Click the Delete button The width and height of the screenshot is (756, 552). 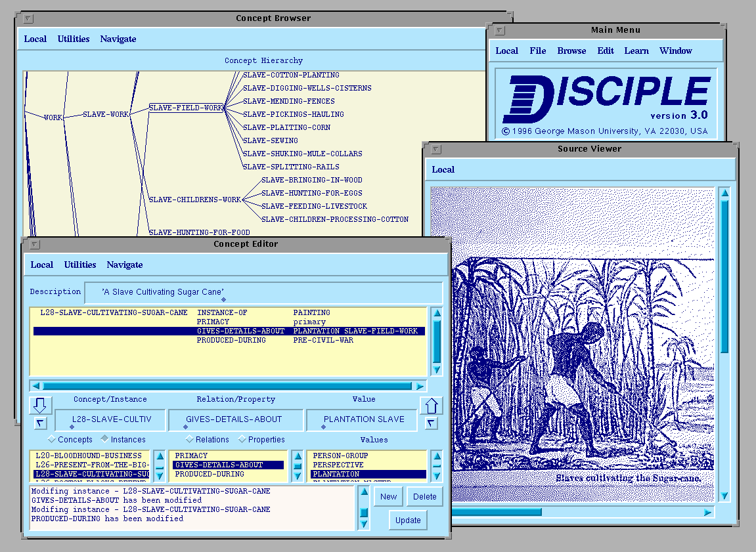point(424,496)
